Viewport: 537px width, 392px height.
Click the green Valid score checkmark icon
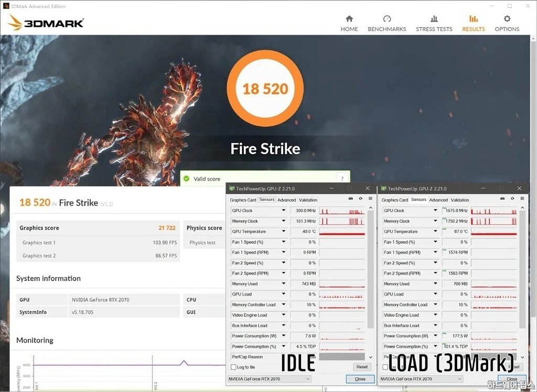pyautogui.click(x=186, y=178)
